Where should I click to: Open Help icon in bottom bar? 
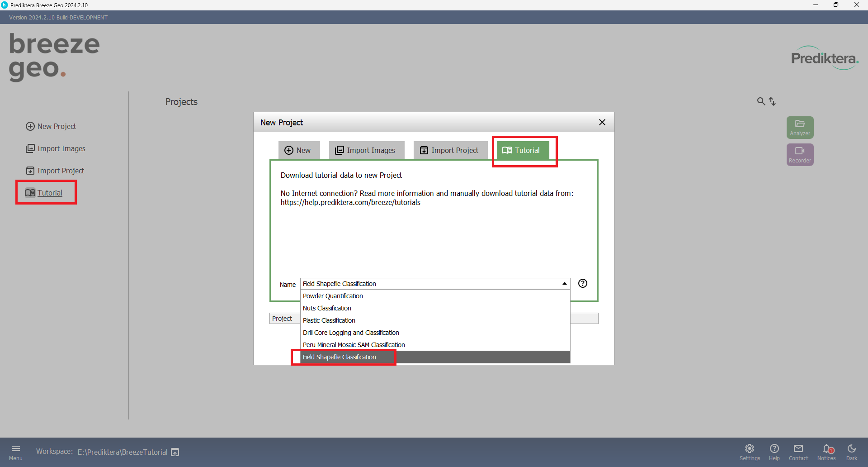pyautogui.click(x=774, y=452)
